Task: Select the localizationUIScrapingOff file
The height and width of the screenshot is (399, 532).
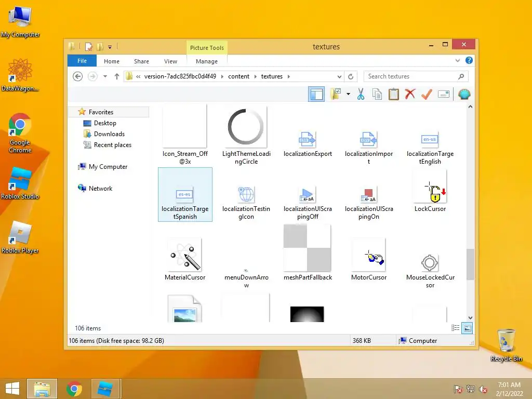Action: coord(308,203)
